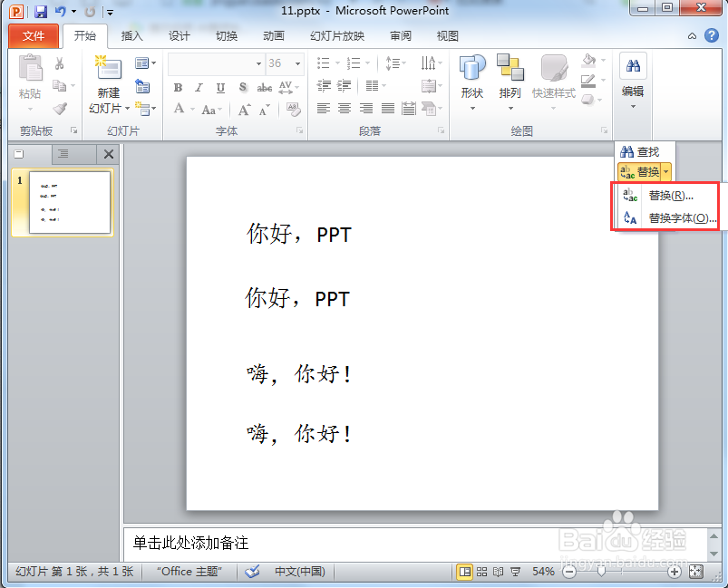Open PowerPoint Help question mark icon
The height and width of the screenshot is (588, 728).
pyautogui.click(x=712, y=35)
